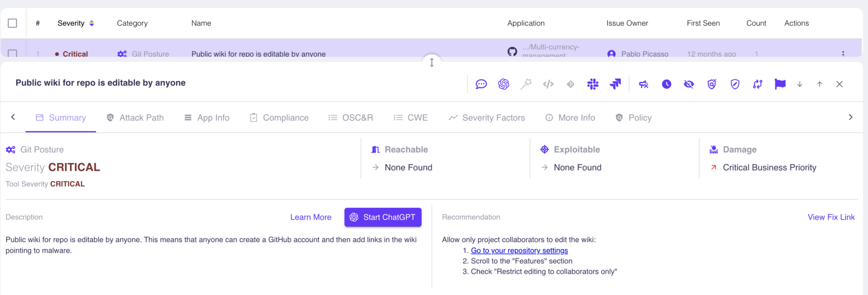Follow the Go to your repository settings link

[519, 251]
